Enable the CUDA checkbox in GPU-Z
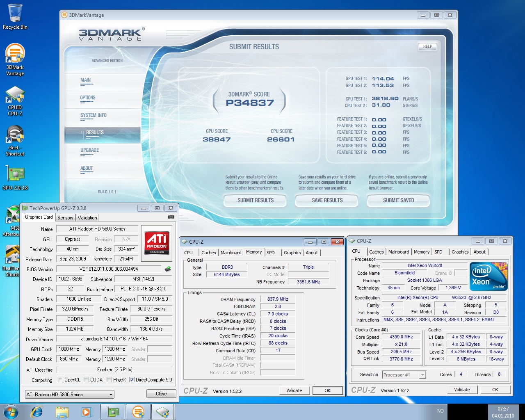Image resolution: width=525 pixels, height=420 pixels. pos(86,380)
